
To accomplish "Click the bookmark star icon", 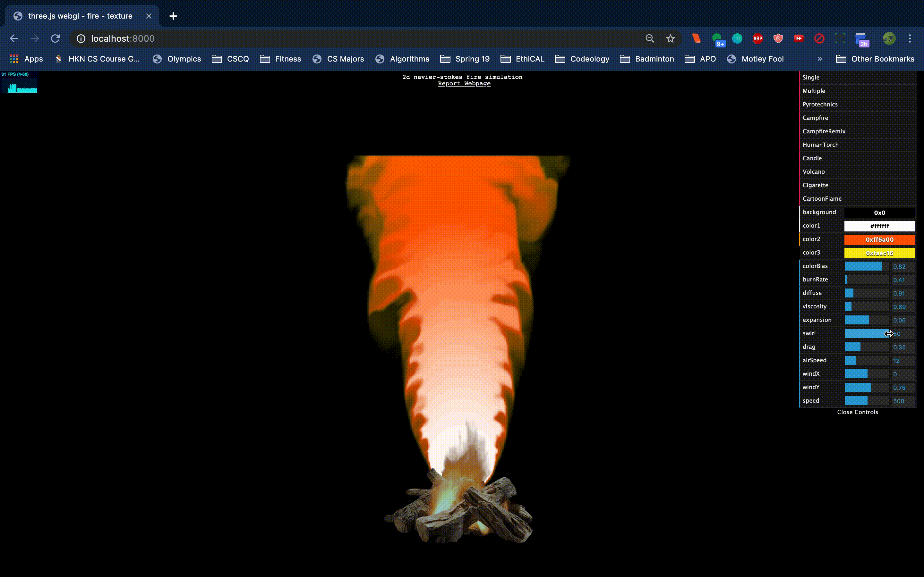I will click(x=670, y=38).
